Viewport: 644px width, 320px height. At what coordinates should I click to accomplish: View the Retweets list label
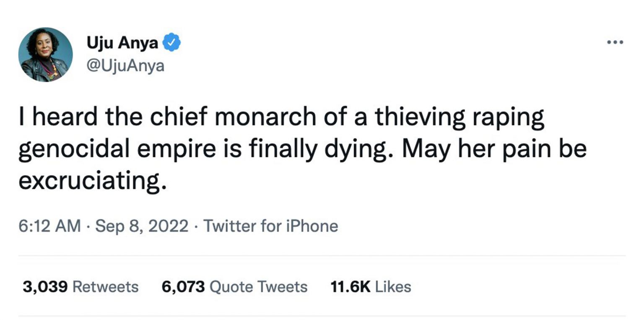pyautogui.click(x=105, y=287)
